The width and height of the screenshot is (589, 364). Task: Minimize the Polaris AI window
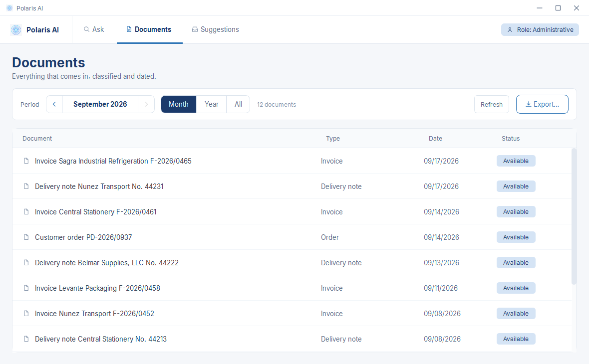tap(540, 8)
